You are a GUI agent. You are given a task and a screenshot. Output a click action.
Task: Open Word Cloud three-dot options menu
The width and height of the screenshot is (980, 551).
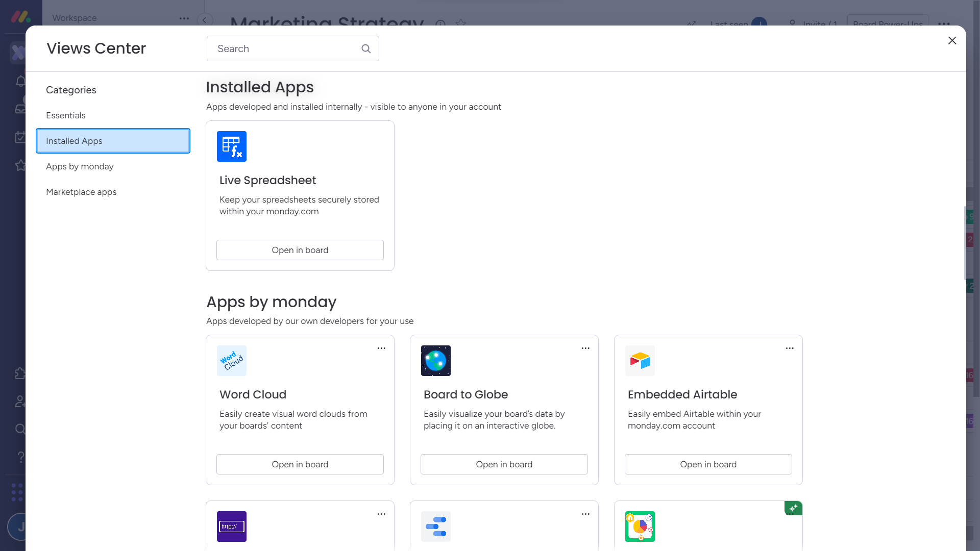click(x=381, y=348)
